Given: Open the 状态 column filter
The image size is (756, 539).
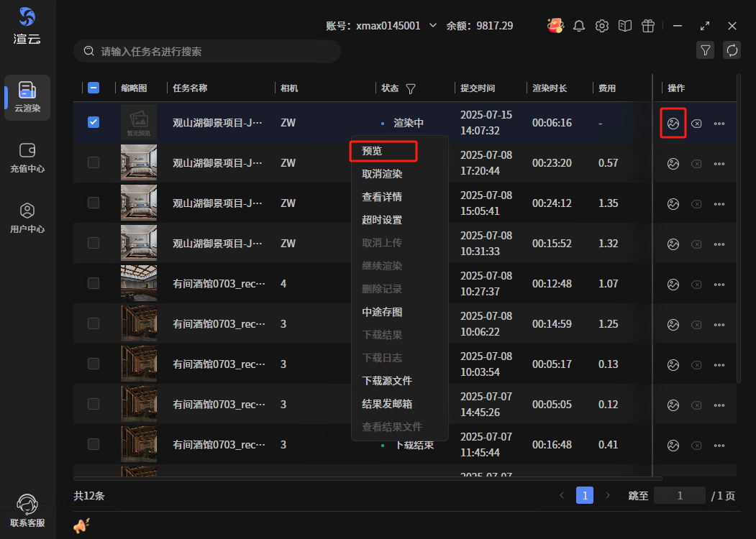Looking at the screenshot, I should click(x=411, y=88).
